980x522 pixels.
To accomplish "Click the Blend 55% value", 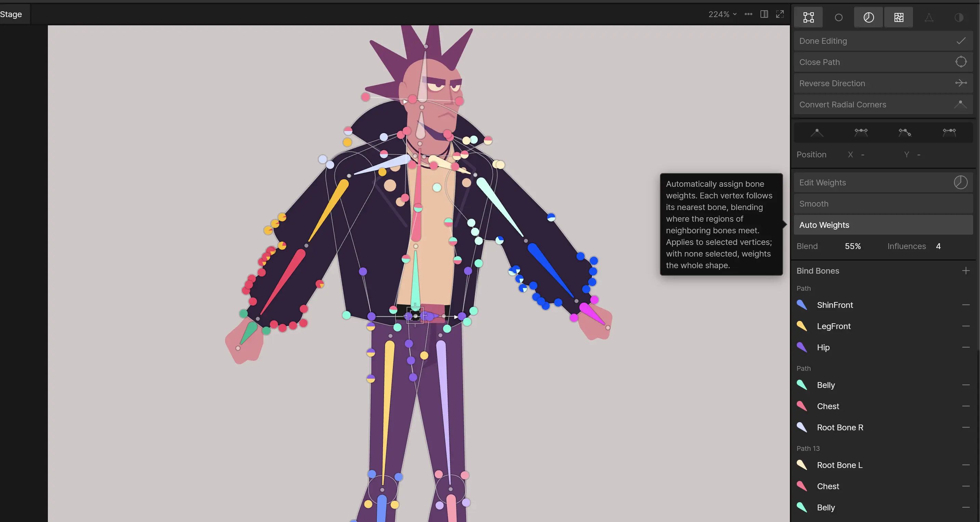I will 852,246.
